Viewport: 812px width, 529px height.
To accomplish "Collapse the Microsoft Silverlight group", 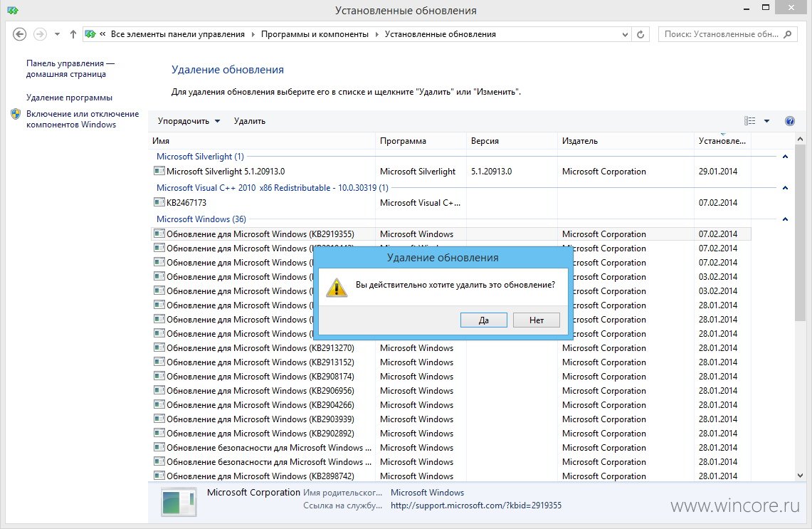I will coord(785,157).
